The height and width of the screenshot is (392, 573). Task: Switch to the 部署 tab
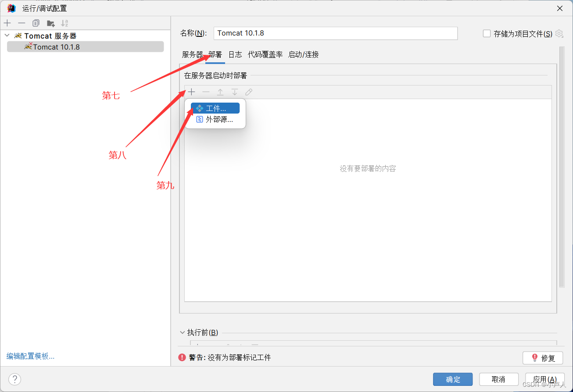(x=215, y=54)
